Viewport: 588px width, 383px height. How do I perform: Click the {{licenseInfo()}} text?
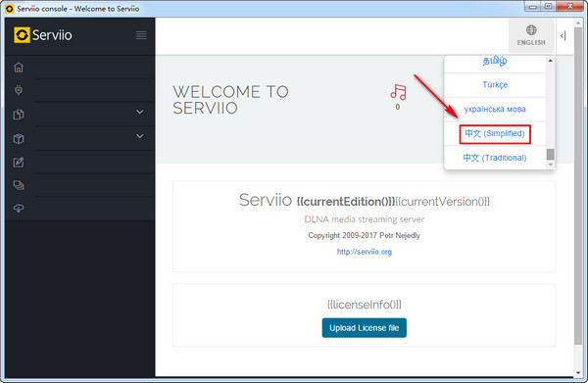(x=365, y=305)
